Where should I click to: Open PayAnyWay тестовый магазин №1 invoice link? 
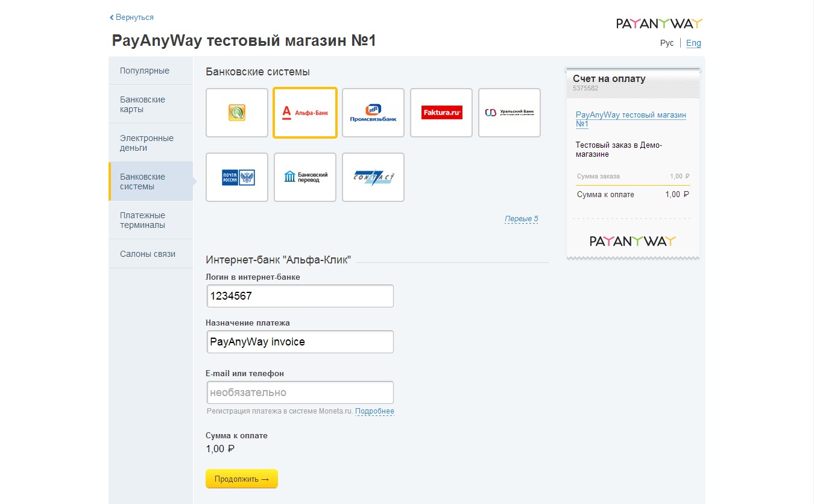click(631, 119)
